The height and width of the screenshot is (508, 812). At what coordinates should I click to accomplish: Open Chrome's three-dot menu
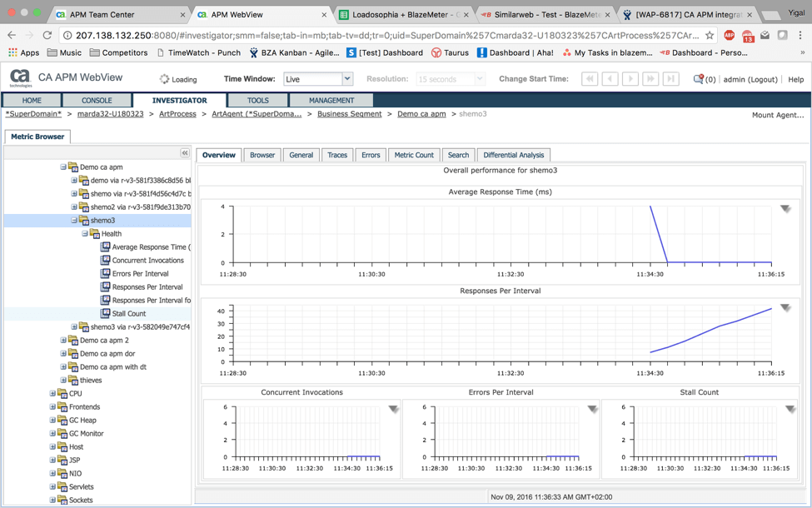[x=800, y=35]
